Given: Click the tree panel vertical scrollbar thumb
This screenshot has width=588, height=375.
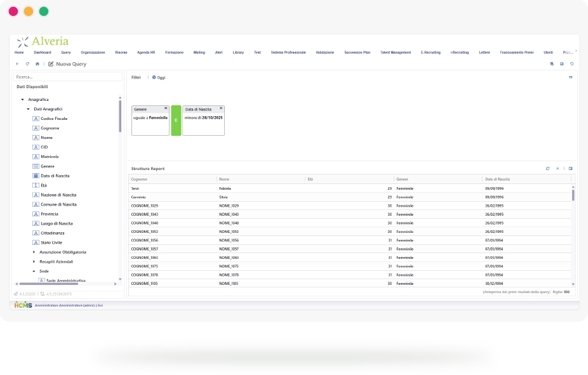Looking at the screenshot, I should pyautogui.click(x=120, y=116).
